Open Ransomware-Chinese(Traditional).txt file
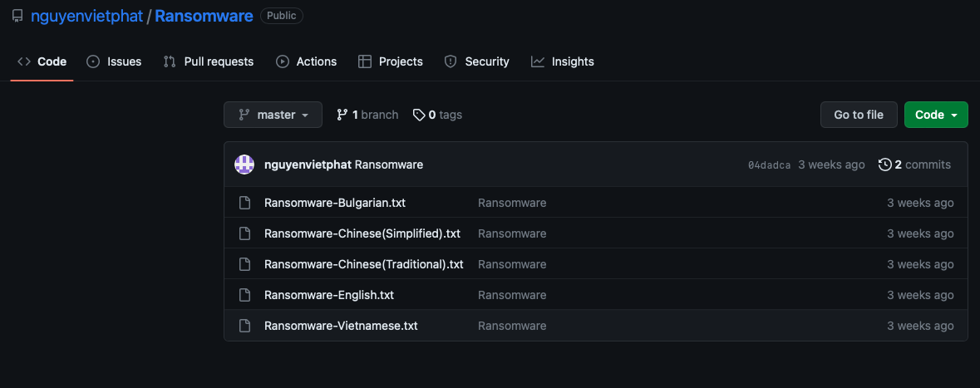 [363, 264]
